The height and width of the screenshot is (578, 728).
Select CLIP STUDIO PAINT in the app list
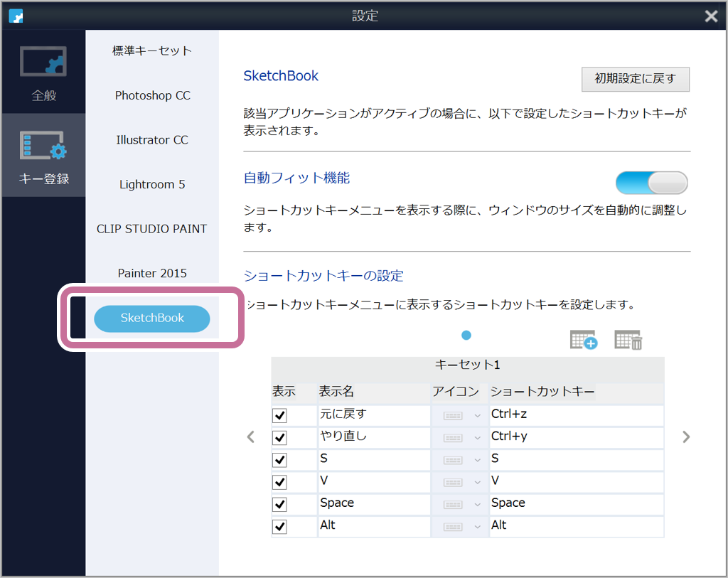(152, 229)
